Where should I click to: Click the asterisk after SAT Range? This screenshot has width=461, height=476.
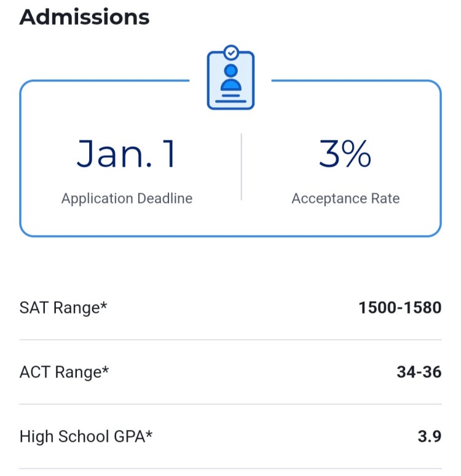click(104, 305)
